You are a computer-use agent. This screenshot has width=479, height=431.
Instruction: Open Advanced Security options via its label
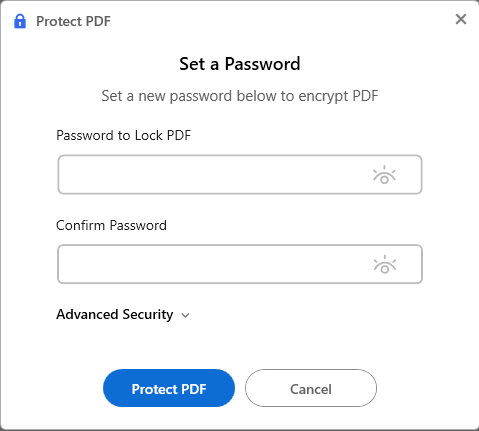pos(115,314)
